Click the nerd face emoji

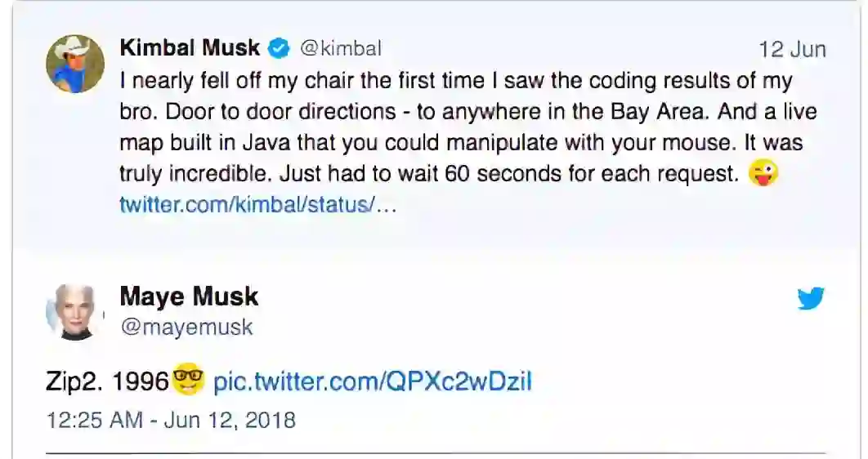(x=189, y=381)
